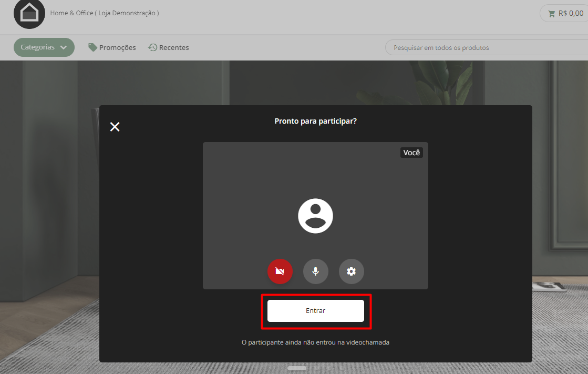This screenshot has height=374, width=588.
Task: Click Entrar to join the call
Action: pyautogui.click(x=315, y=310)
